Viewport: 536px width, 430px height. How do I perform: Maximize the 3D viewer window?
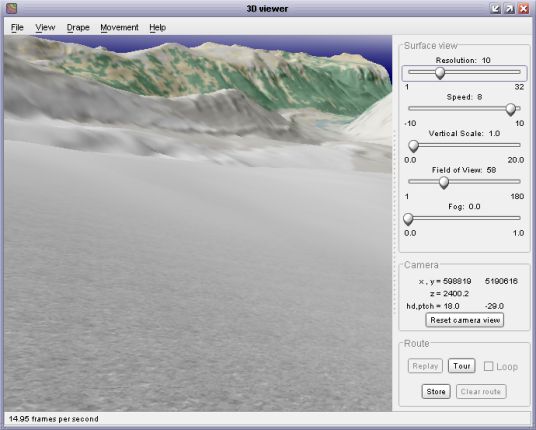(x=509, y=9)
